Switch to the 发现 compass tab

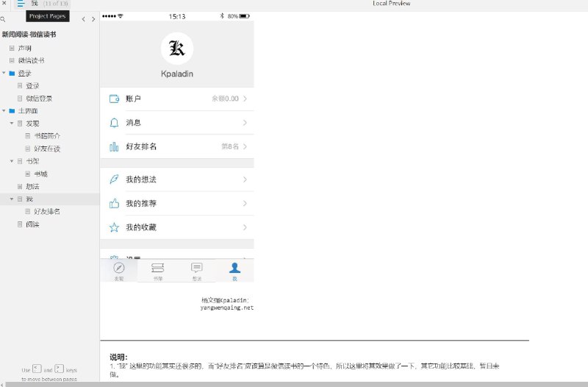pyautogui.click(x=119, y=271)
